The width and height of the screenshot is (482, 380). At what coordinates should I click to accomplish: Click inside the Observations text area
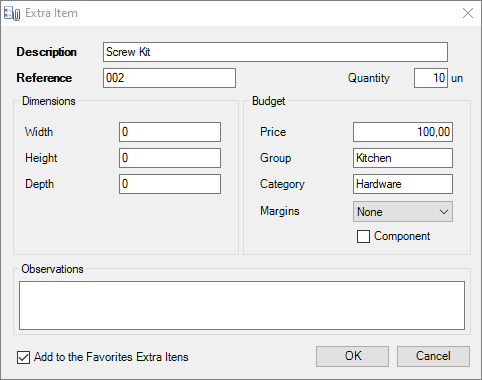pyautogui.click(x=242, y=306)
